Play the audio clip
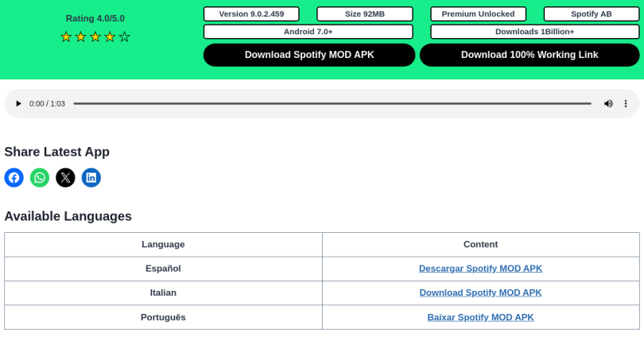The width and height of the screenshot is (644, 337). [x=18, y=104]
